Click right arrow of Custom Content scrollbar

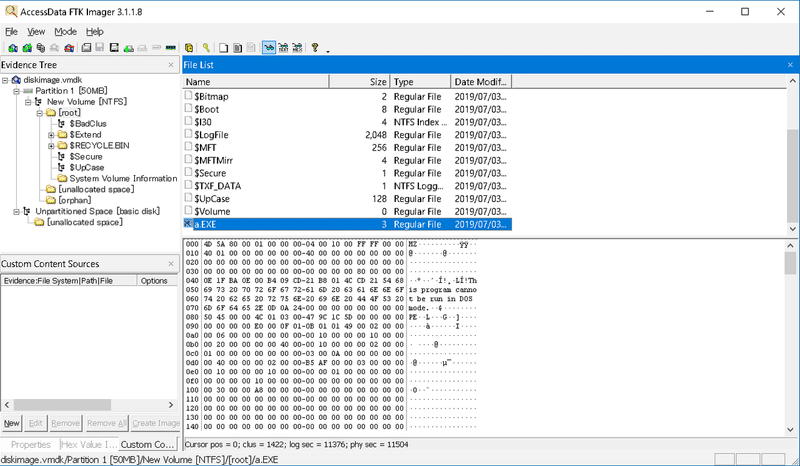tap(171, 405)
